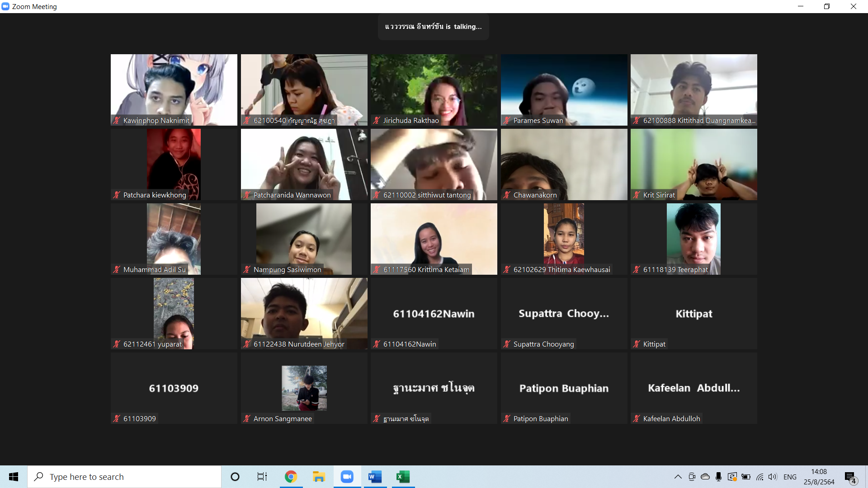
Task: Open Microsoft Word from the taskbar
Action: coord(375,477)
